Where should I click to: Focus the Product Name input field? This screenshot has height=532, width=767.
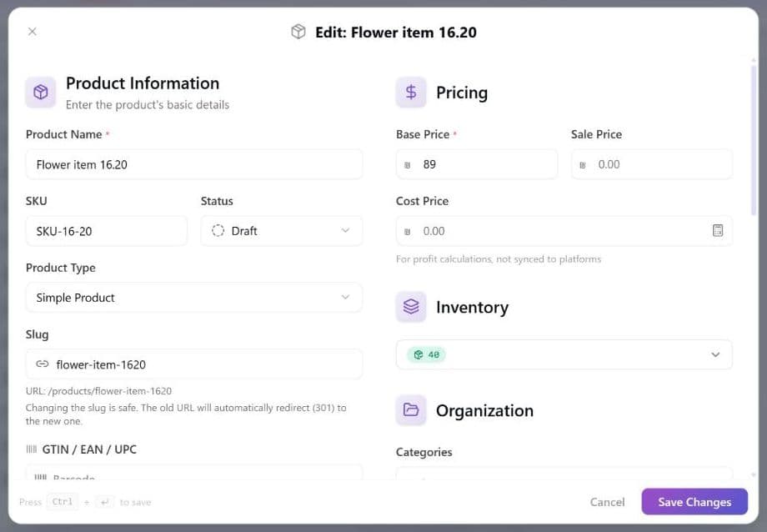point(194,164)
